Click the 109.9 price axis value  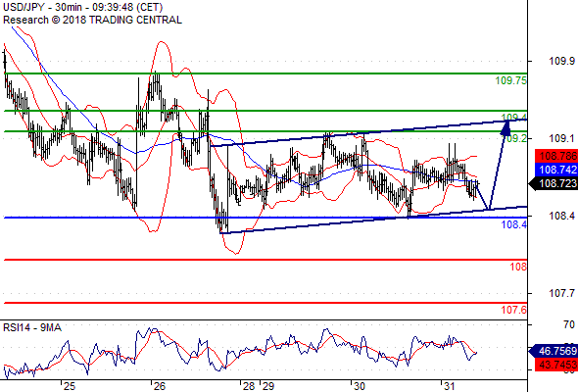[561, 61]
